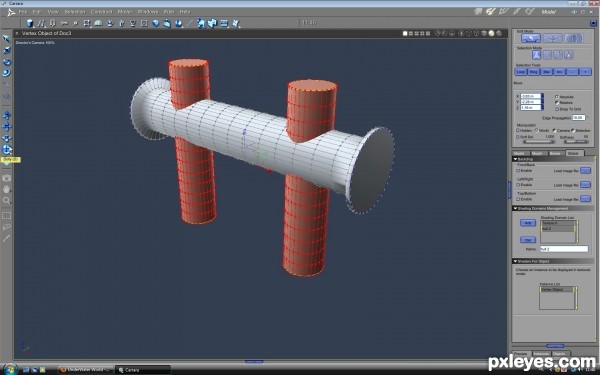The height and width of the screenshot is (375, 600).
Task: Click the camera icon in the left toolbar
Action: point(7,178)
